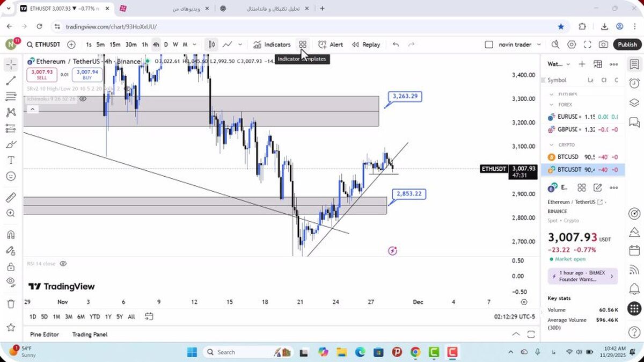Select the crosshair cursor tool
Viewport: 644px width, 362px height.
(x=11, y=65)
